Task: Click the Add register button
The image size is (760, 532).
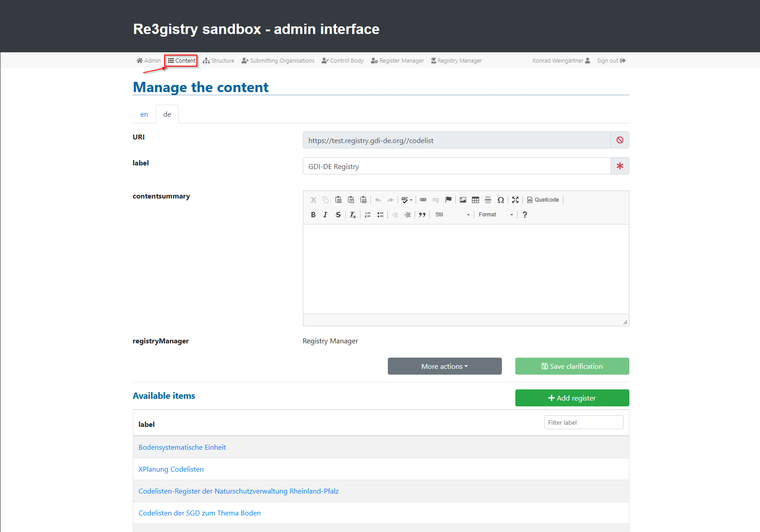Action: click(572, 398)
